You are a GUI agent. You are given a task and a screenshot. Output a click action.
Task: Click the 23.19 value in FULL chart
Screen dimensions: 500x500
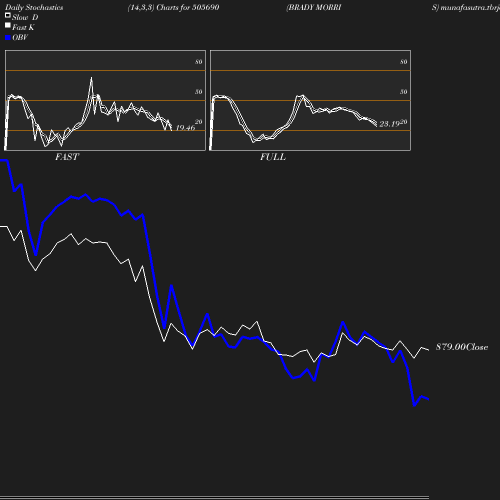click(x=389, y=124)
